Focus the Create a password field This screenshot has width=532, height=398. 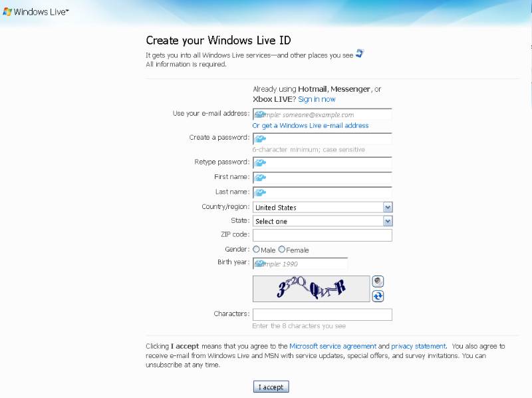(323, 139)
